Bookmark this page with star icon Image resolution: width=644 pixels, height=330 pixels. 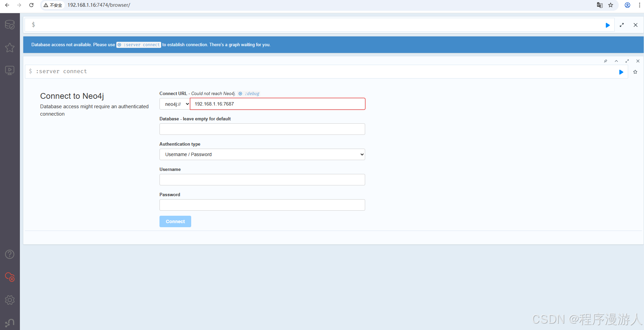pyautogui.click(x=611, y=5)
